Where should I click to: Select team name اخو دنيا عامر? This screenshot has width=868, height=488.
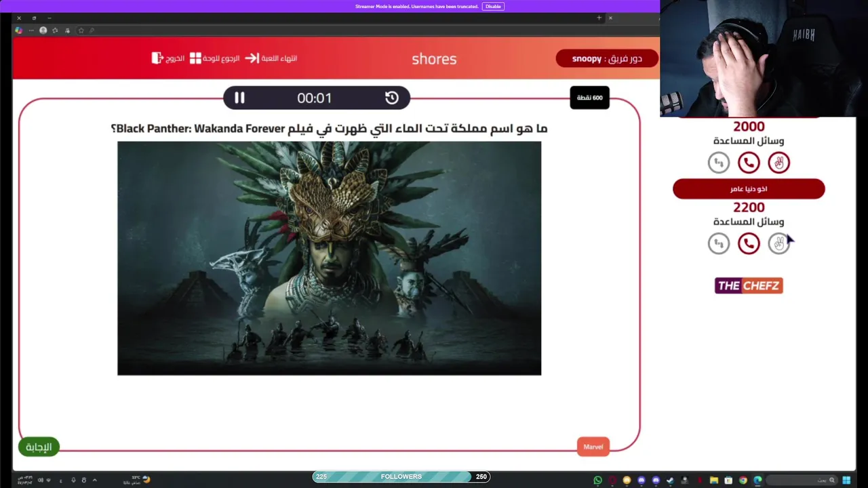pyautogui.click(x=749, y=189)
